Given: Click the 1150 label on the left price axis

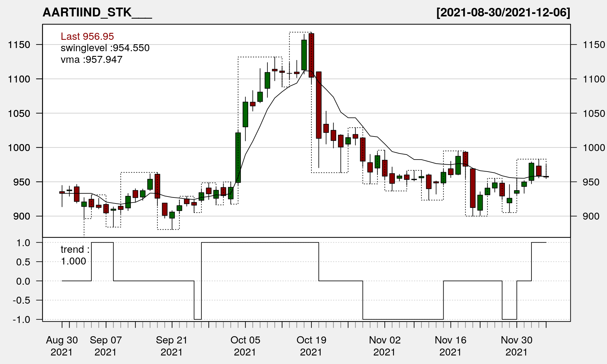Looking at the screenshot, I should click(19, 45).
